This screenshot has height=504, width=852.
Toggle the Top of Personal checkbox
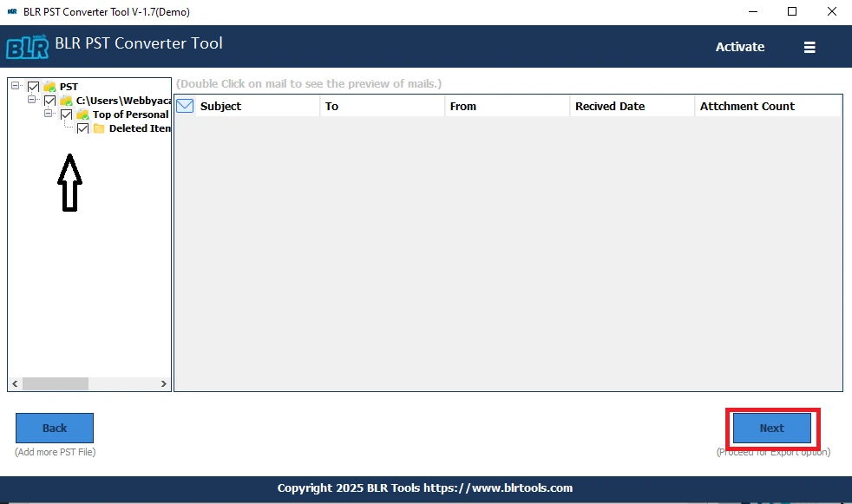pos(66,115)
